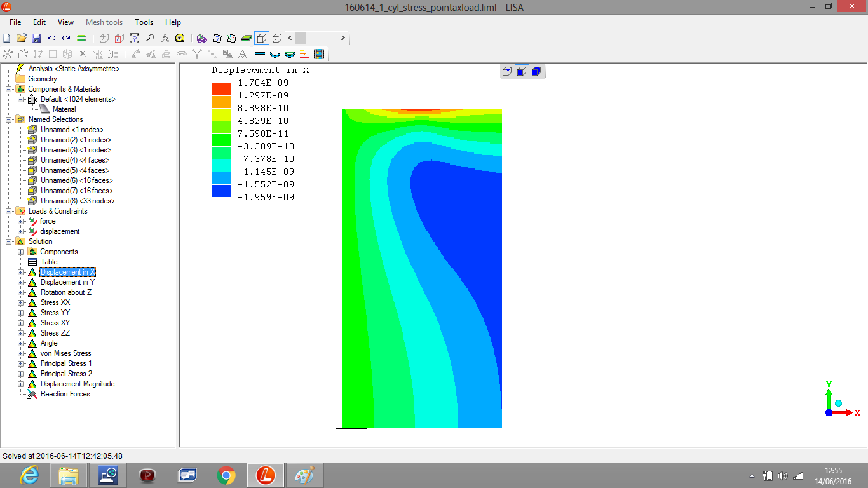868x488 pixels.
Task: Click the filmstrip animation icon
Action: pos(319,55)
